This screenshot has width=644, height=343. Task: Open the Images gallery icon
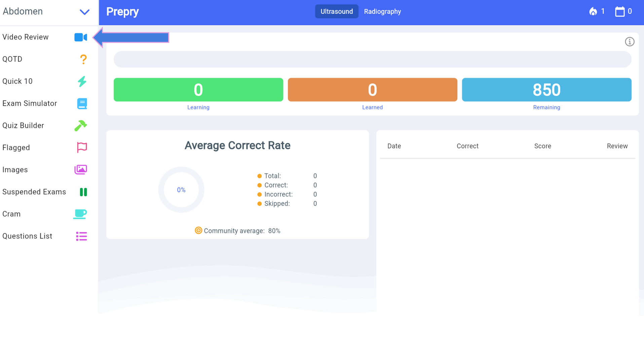click(81, 170)
